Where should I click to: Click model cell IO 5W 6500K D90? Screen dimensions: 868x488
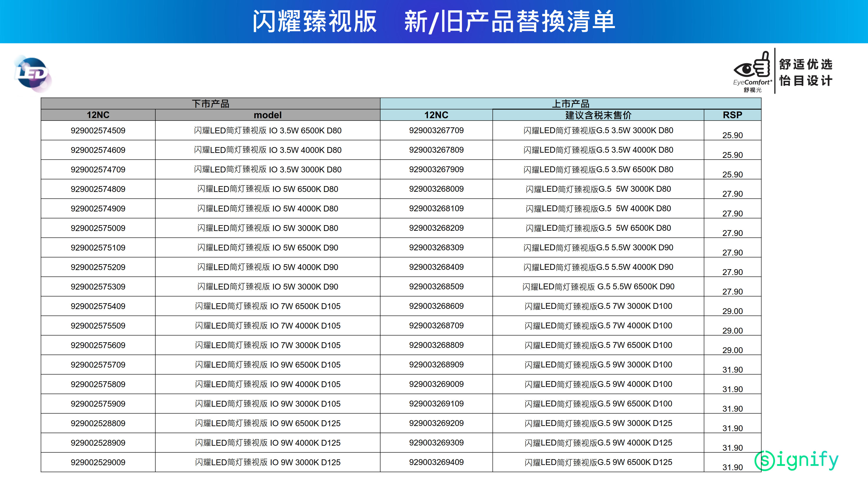tap(268, 248)
